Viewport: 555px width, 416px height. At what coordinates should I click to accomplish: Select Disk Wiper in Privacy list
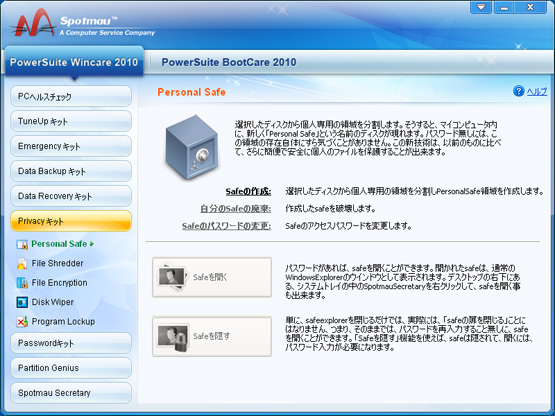pos(52,302)
